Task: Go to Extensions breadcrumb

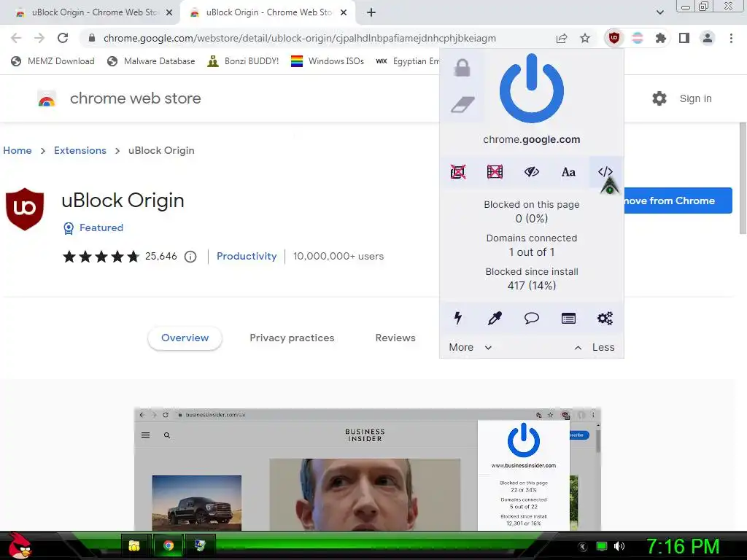Action: pos(80,150)
